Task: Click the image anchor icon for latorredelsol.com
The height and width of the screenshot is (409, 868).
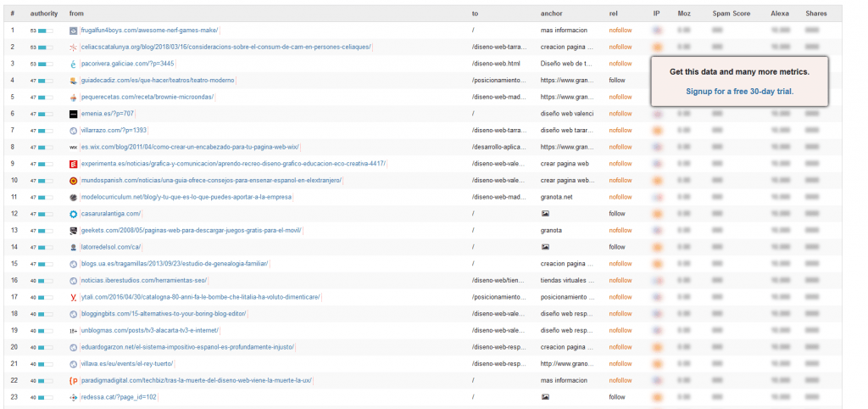Action: click(545, 247)
